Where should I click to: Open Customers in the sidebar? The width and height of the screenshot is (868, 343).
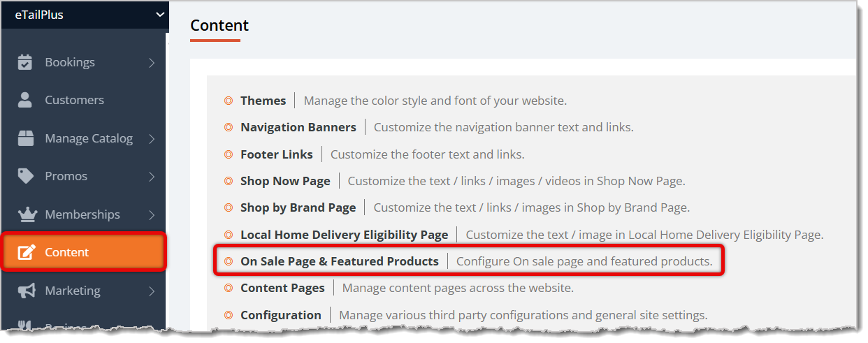pyautogui.click(x=74, y=100)
